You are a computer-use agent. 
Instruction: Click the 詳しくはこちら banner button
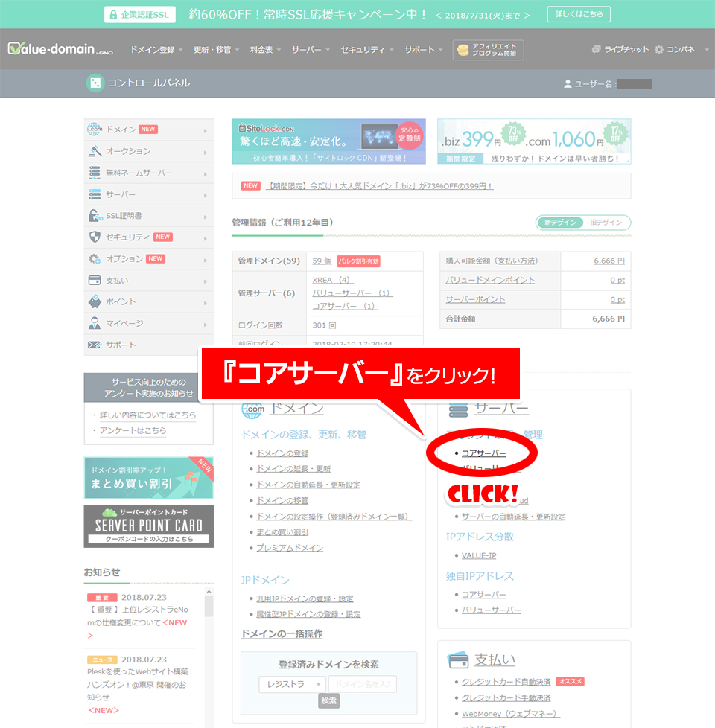579,14
